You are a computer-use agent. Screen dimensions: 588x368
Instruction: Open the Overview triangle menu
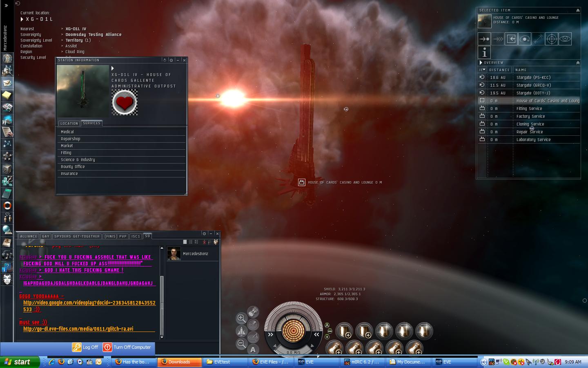(x=481, y=63)
